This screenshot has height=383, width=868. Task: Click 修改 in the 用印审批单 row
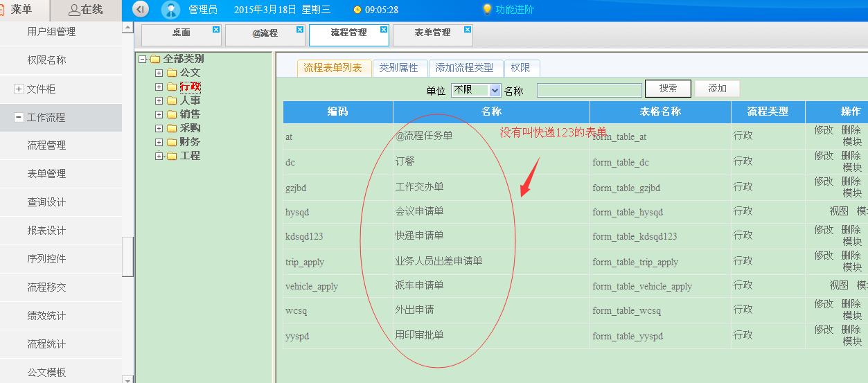point(824,329)
